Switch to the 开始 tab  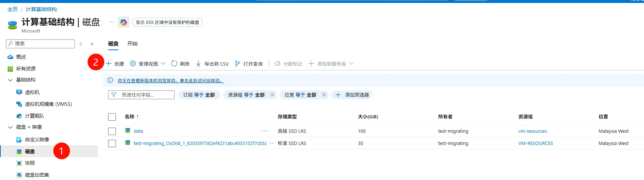(x=132, y=44)
